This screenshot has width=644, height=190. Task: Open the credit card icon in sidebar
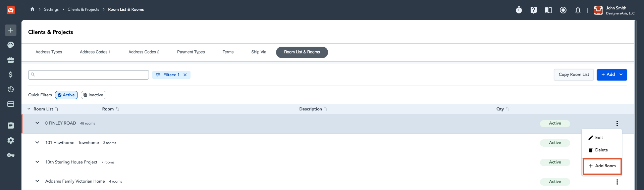[11, 104]
